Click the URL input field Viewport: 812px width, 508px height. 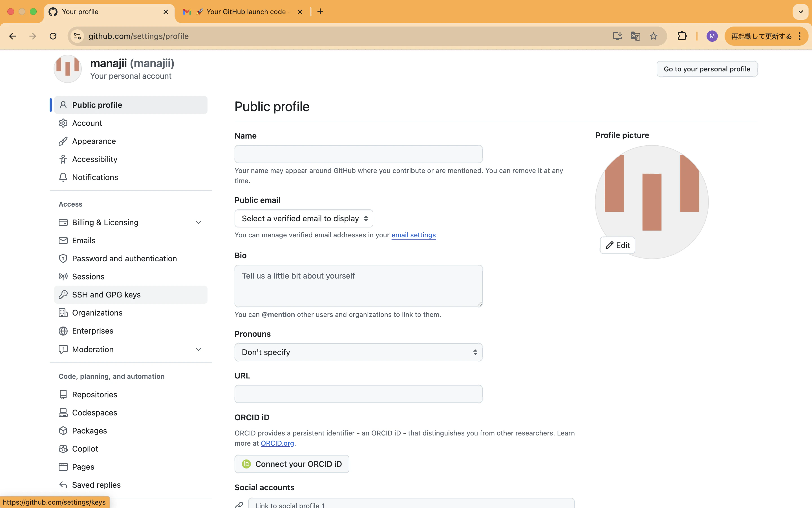[358, 394]
